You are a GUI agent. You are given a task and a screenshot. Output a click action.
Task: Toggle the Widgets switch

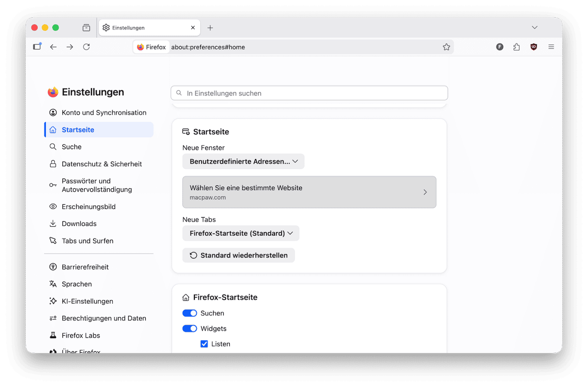[x=190, y=328]
